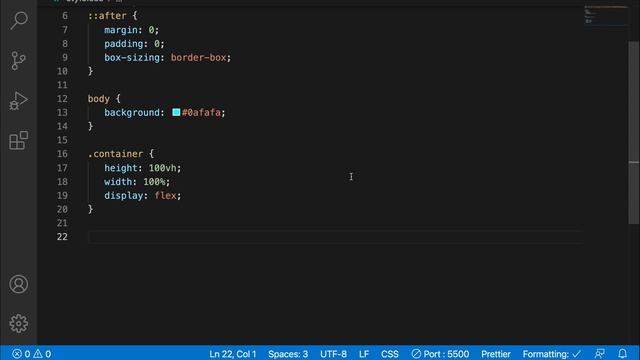The height and width of the screenshot is (360, 640).
Task: Click line number 12 in the gutter
Action: pyautogui.click(x=62, y=99)
